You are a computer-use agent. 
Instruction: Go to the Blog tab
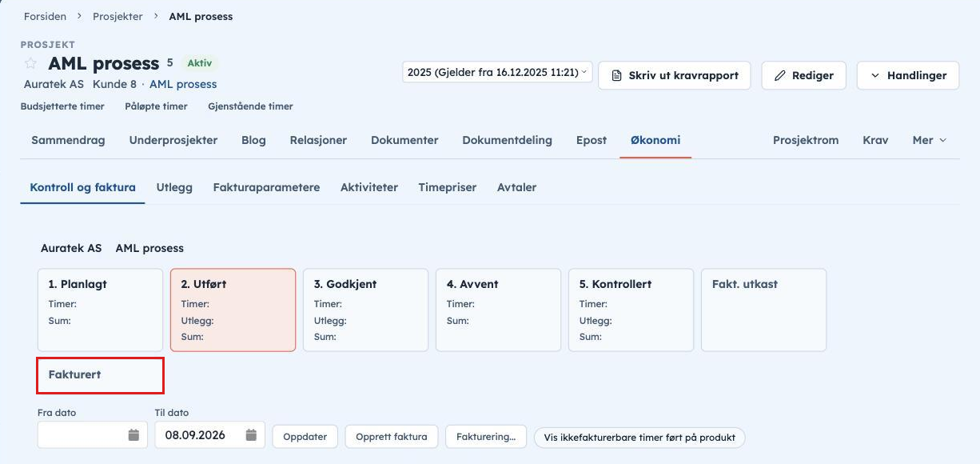(x=253, y=140)
